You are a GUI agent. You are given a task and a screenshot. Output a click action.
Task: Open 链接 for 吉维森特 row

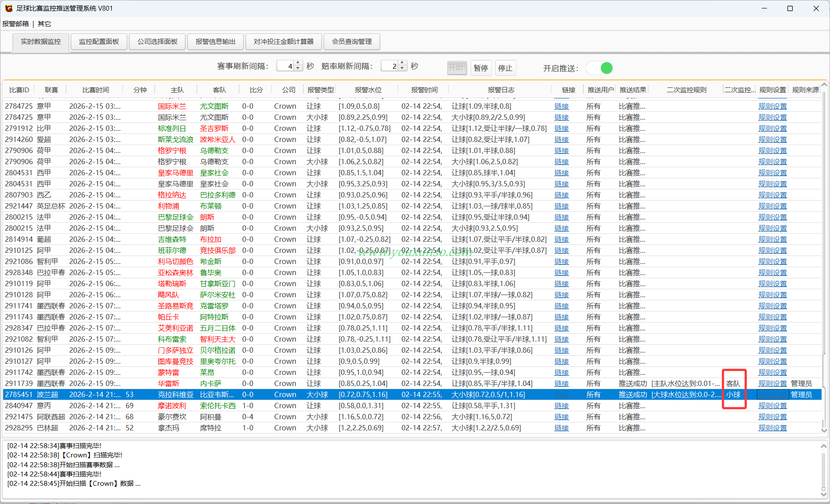click(x=562, y=240)
